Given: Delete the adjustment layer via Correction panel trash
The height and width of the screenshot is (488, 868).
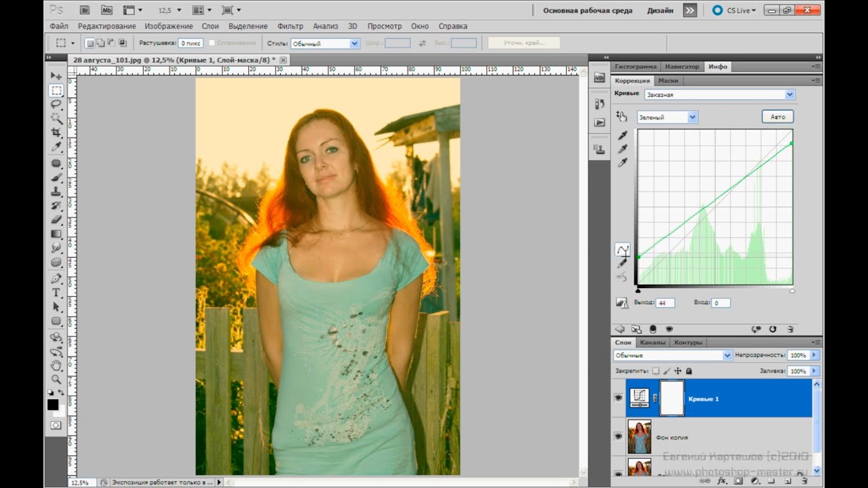Looking at the screenshot, I should [x=790, y=329].
